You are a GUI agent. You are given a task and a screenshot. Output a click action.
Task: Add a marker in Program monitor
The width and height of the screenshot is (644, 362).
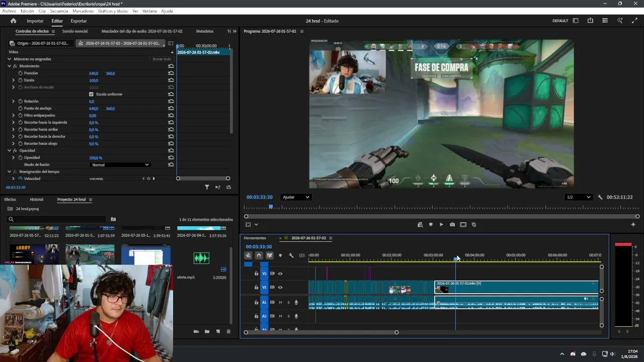pos(431,225)
